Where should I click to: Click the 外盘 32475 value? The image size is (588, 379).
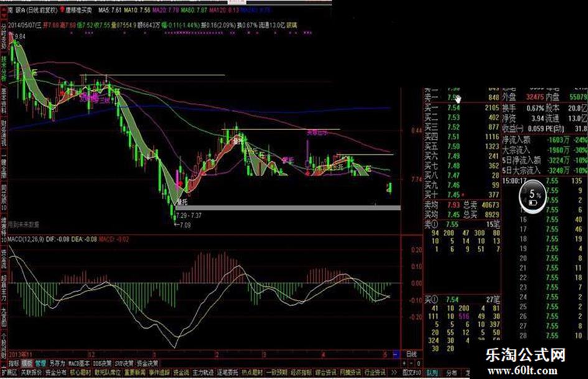(x=534, y=97)
